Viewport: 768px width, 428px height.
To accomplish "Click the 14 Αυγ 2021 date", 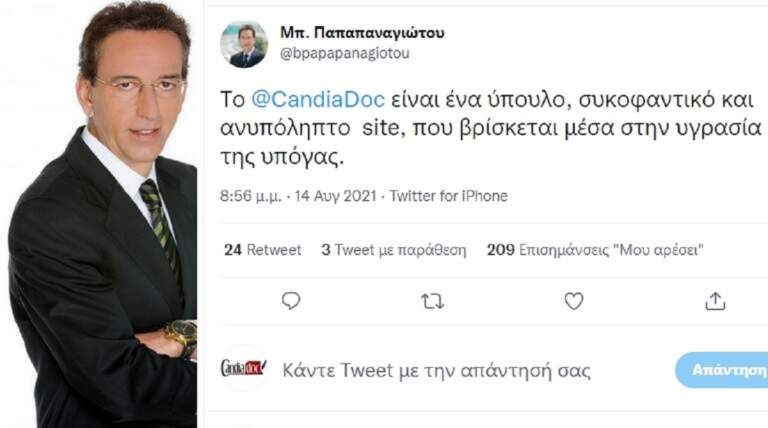I will tap(335, 196).
